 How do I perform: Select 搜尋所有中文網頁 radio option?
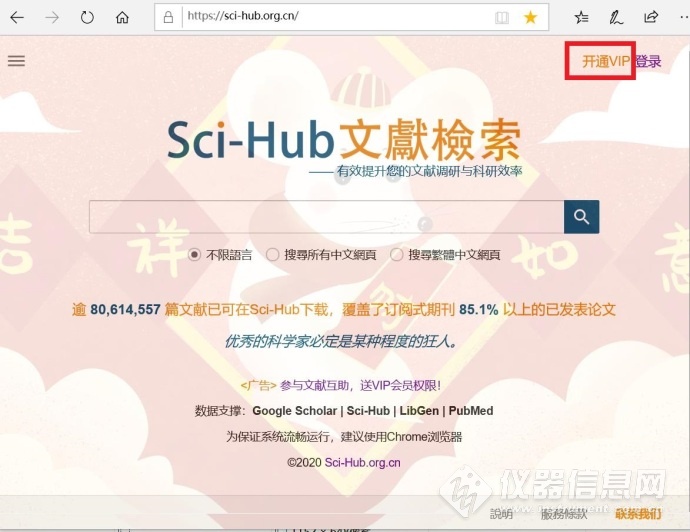(x=272, y=255)
